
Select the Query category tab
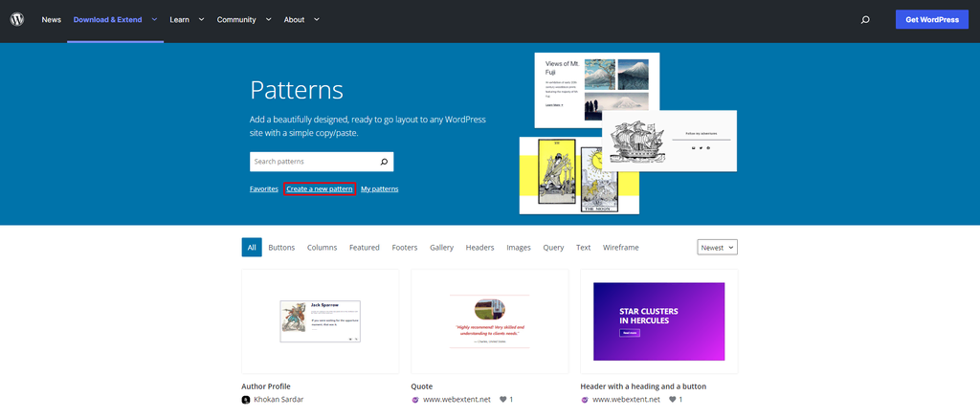point(553,248)
